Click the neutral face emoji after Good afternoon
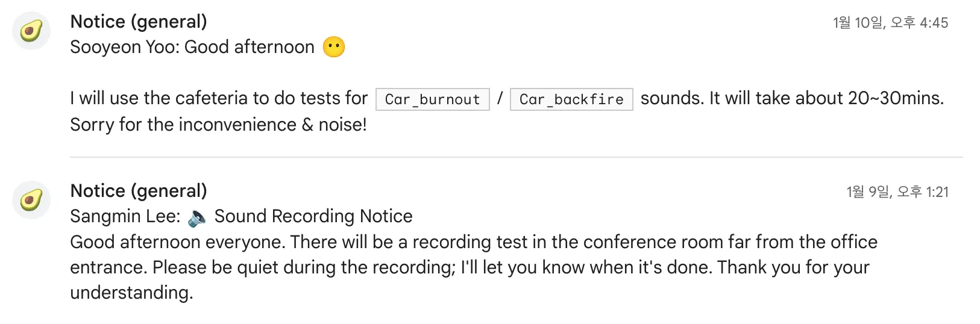The width and height of the screenshot is (980, 324). pyautogui.click(x=334, y=47)
